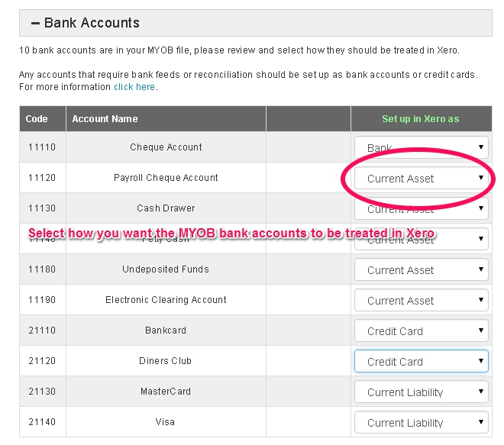Click the Account Name column header
Image resolution: width=504 pixels, height=445 pixels.
click(105, 119)
